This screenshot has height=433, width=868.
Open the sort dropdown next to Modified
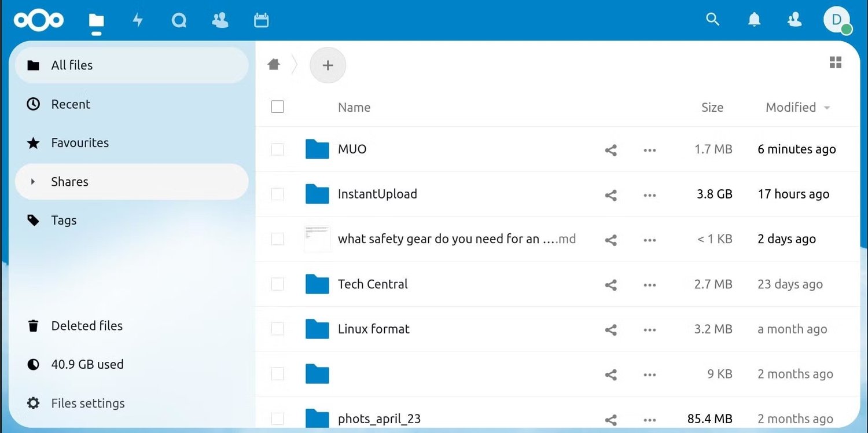click(827, 108)
